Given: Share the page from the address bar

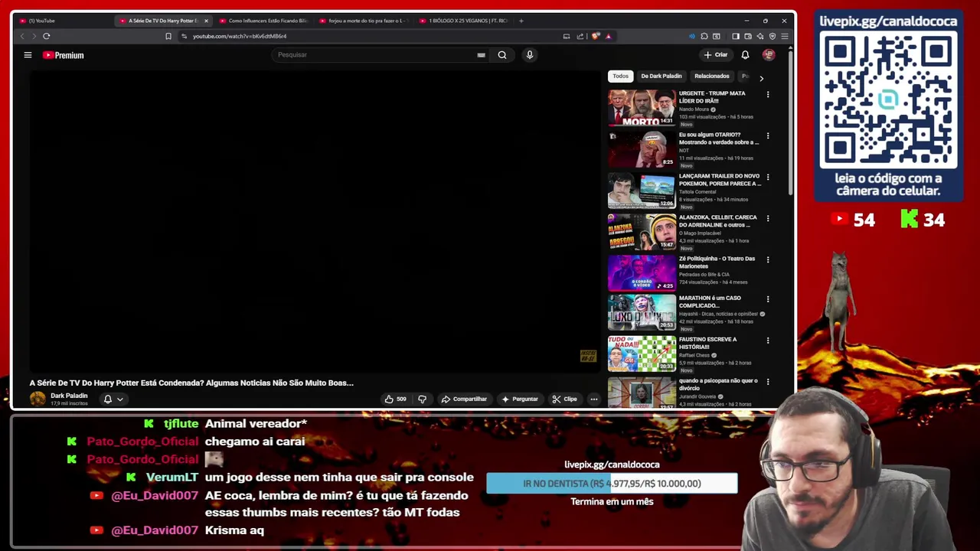Looking at the screenshot, I should 580,36.
